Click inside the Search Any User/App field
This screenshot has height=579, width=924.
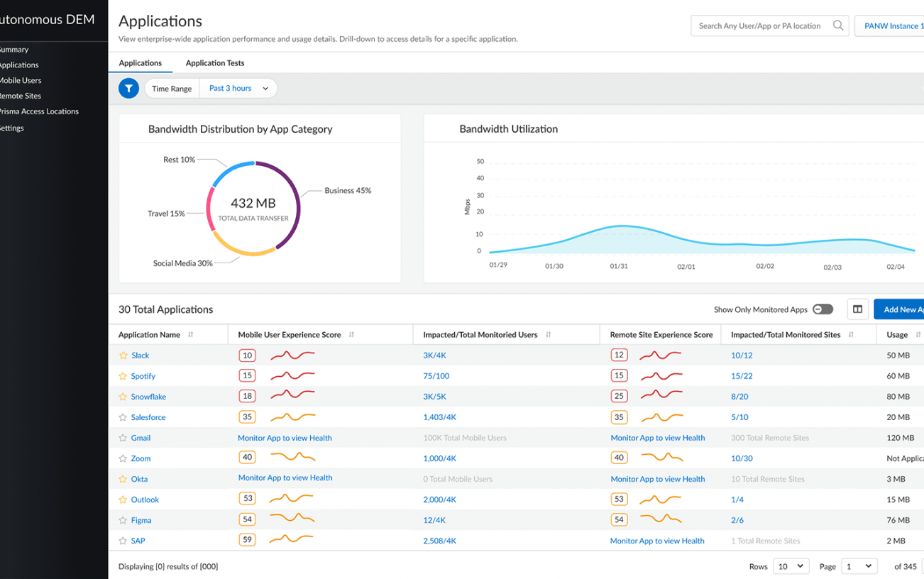pos(752,25)
